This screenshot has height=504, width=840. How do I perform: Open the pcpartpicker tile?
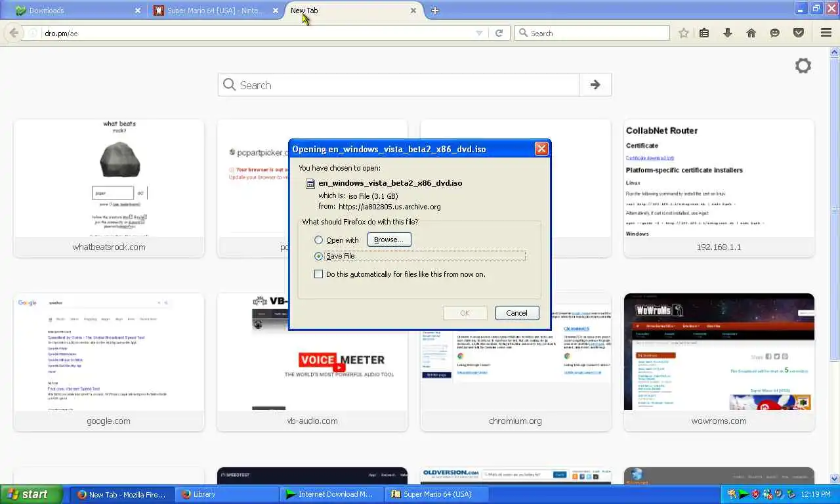point(253,188)
